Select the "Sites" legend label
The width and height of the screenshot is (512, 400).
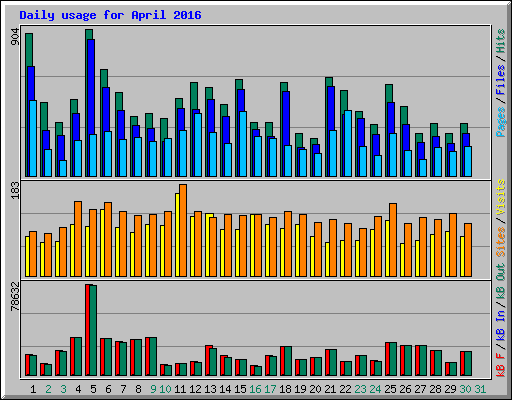[501, 242]
